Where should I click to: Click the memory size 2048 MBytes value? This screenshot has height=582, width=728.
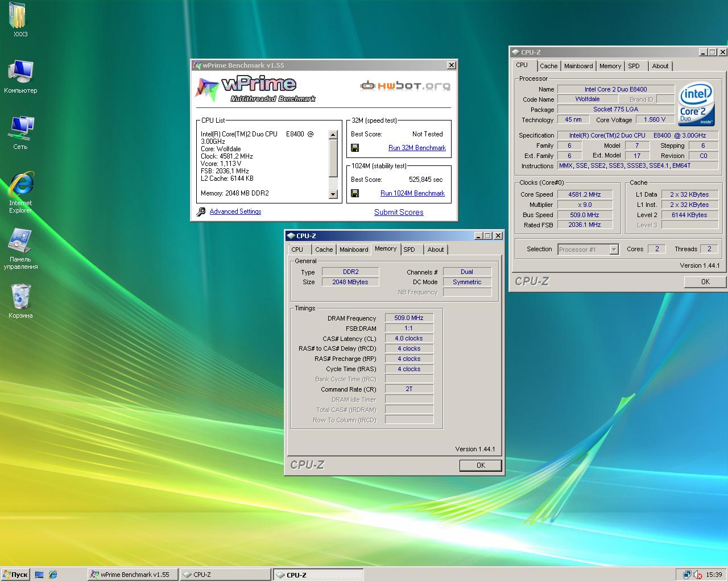point(350,282)
